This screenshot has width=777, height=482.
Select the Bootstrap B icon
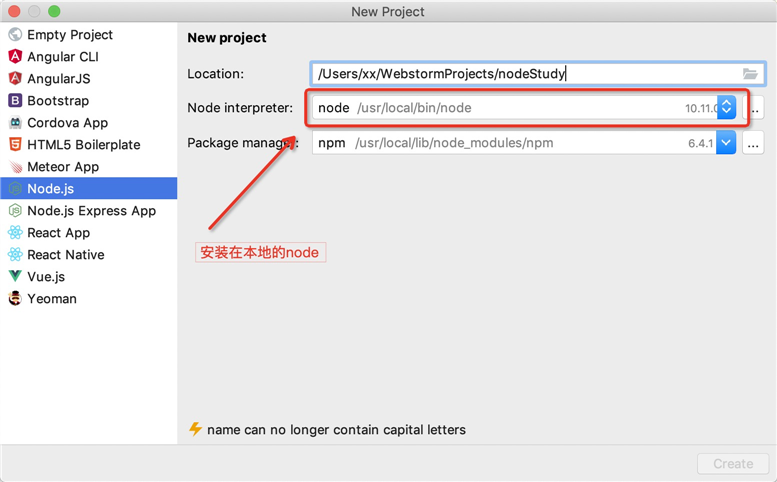15,101
